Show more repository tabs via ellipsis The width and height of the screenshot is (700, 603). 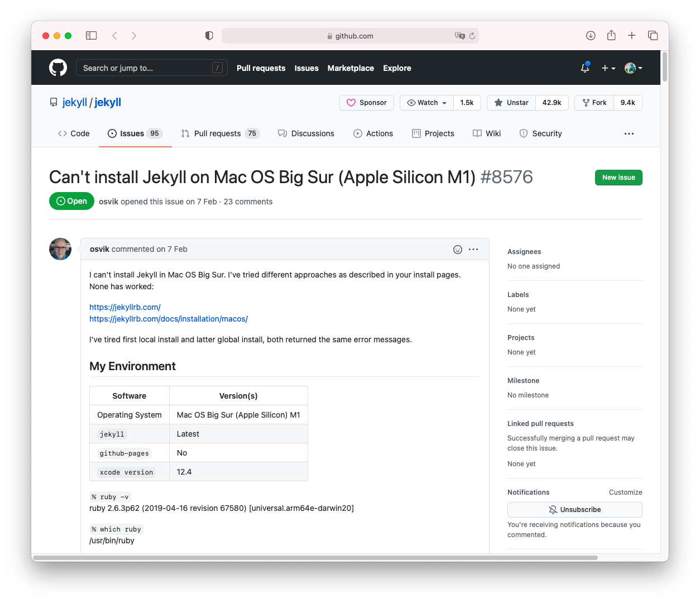(629, 134)
